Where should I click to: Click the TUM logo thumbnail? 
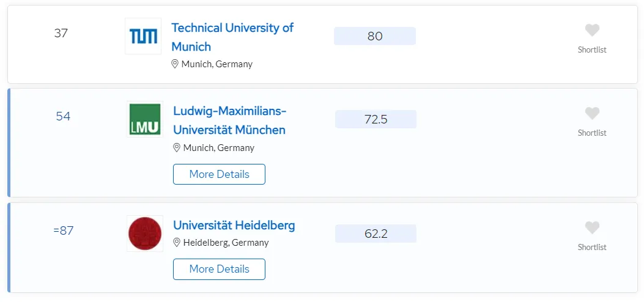pos(143,36)
